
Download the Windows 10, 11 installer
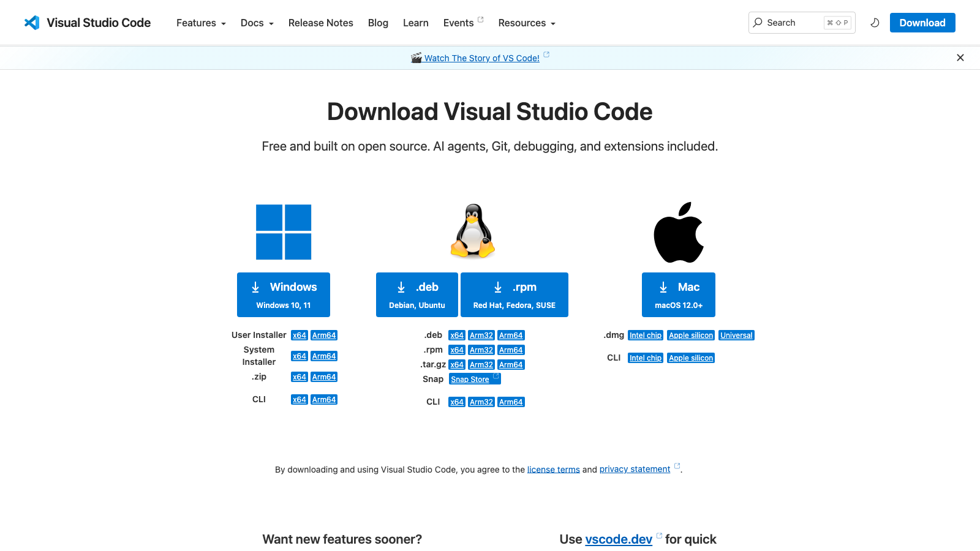(x=284, y=294)
